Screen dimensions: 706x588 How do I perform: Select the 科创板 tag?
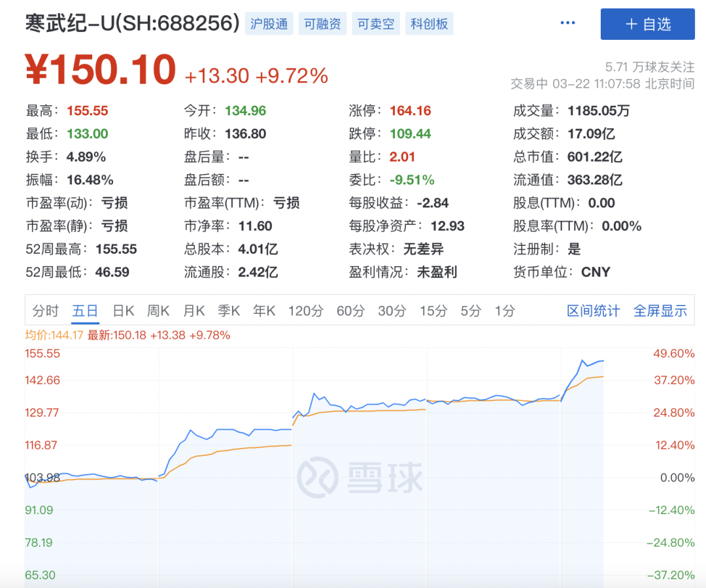tap(429, 24)
